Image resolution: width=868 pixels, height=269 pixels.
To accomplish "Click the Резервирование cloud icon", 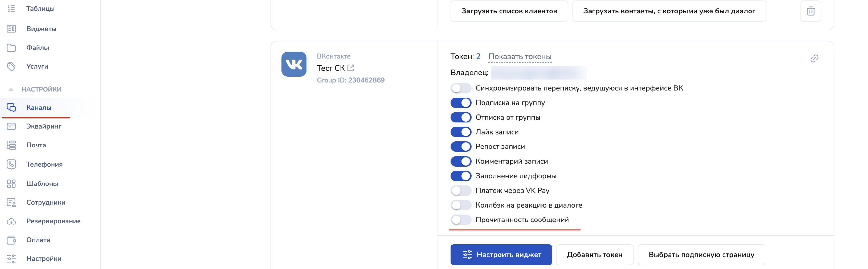I will (11, 221).
